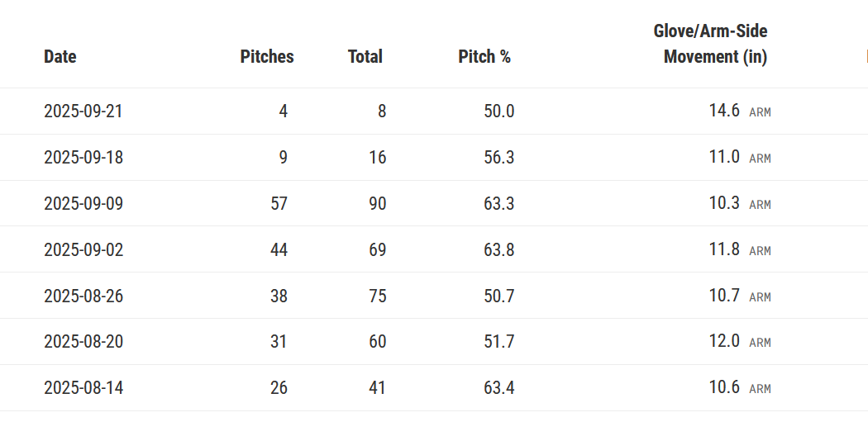Screen dimensions: 868x422
Task: Click the 57 pitches value
Action: (279, 203)
